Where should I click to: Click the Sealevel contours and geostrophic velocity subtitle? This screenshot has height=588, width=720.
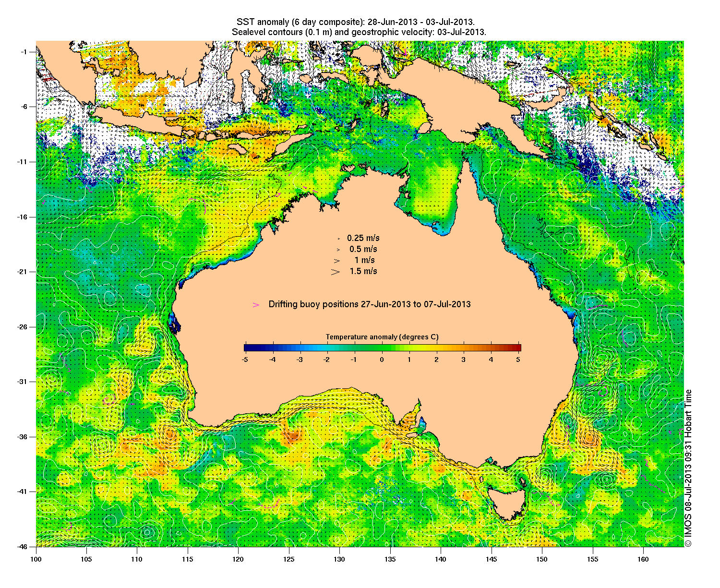pos(359,32)
